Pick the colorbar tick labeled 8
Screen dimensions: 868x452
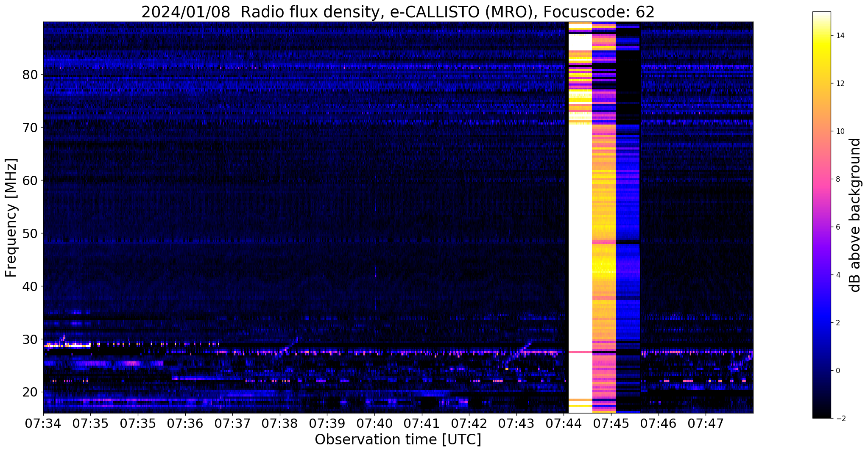pyautogui.click(x=838, y=179)
